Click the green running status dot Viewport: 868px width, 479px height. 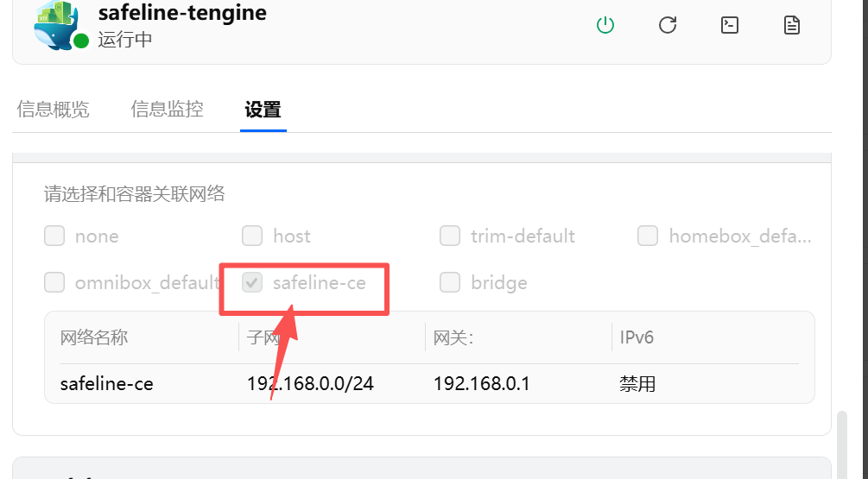pyautogui.click(x=81, y=41)
